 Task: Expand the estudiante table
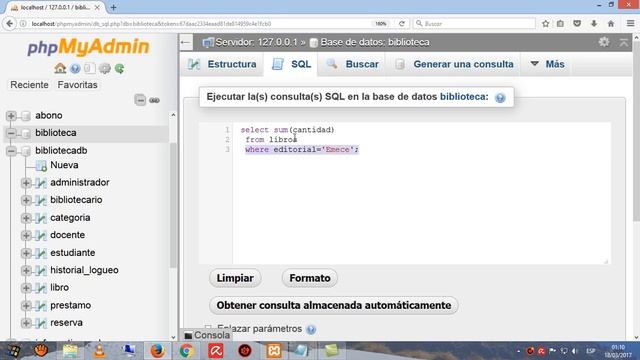coord(26,253)
